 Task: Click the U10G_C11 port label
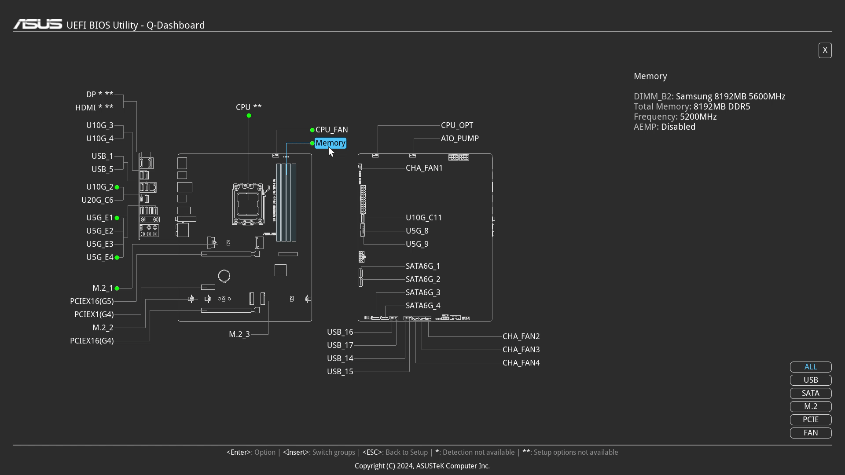point(424,218)
